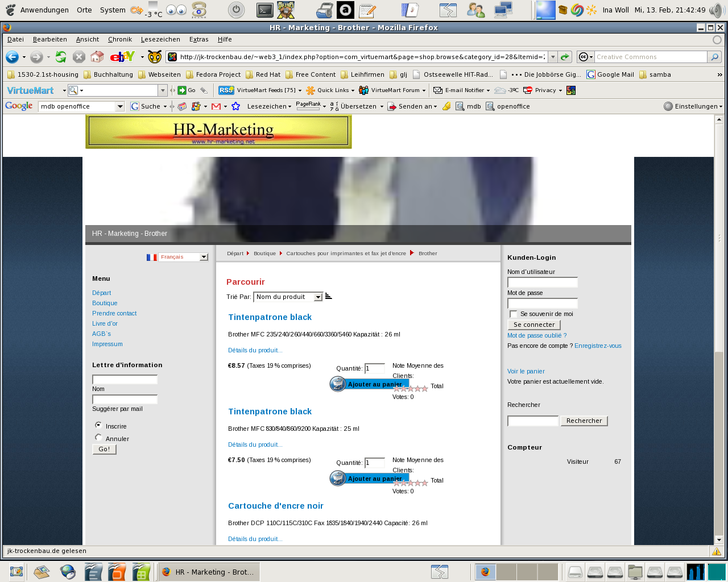This screenshot has height=582, width=728.
Task: Open the Prendre contact menu link
Action: click(x=114, y=313)
